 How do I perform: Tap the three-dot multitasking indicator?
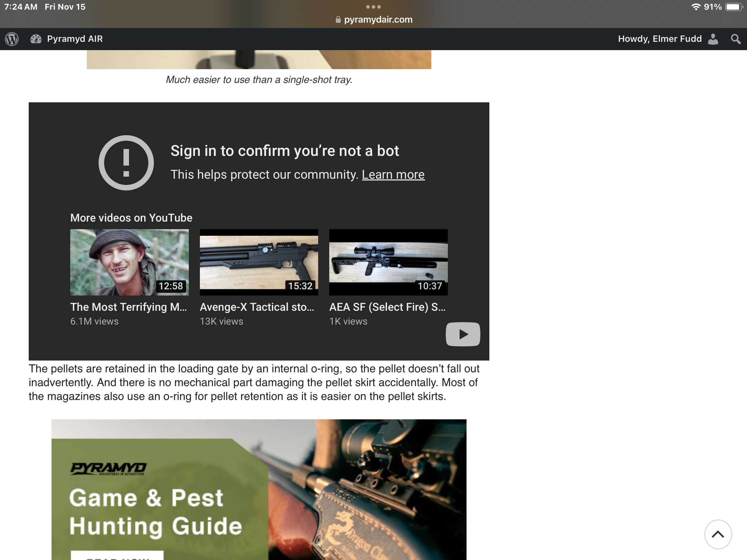373,7
